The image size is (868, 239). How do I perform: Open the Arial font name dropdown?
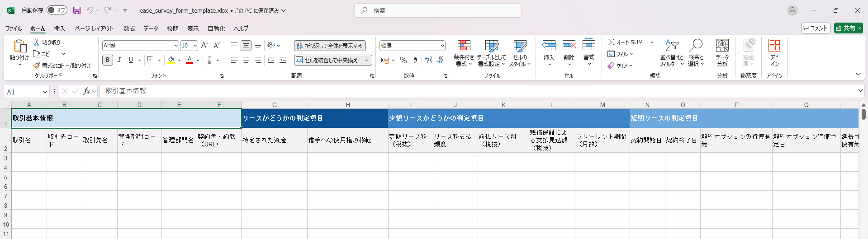tap(176, 46)
